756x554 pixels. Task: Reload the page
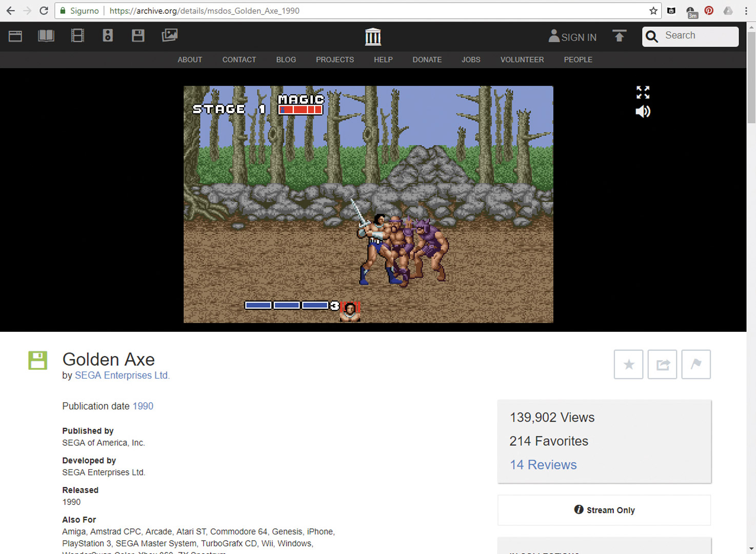[x=44, y=11]
